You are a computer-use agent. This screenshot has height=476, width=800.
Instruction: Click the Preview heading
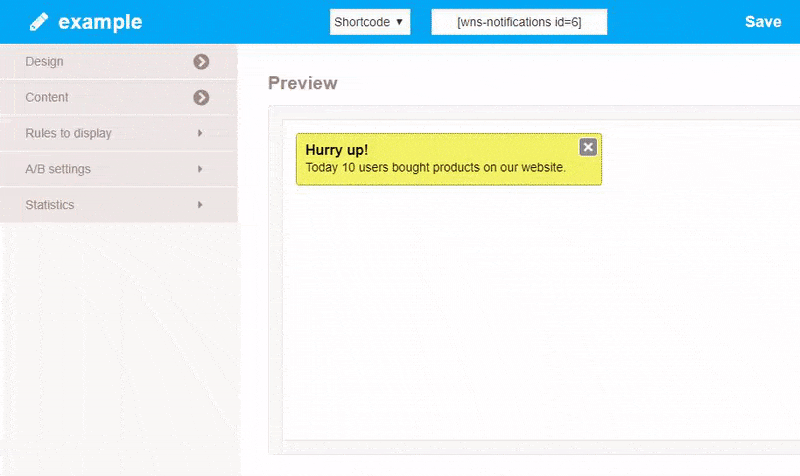(x=303, y=83)
